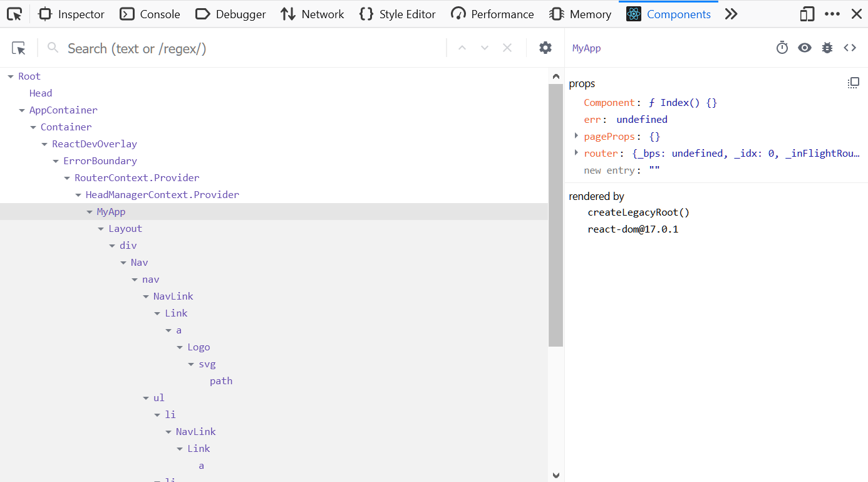The width and height of the screenshot is (868, 482).
Task: Click the previous search result arrow
Action: 462,48
